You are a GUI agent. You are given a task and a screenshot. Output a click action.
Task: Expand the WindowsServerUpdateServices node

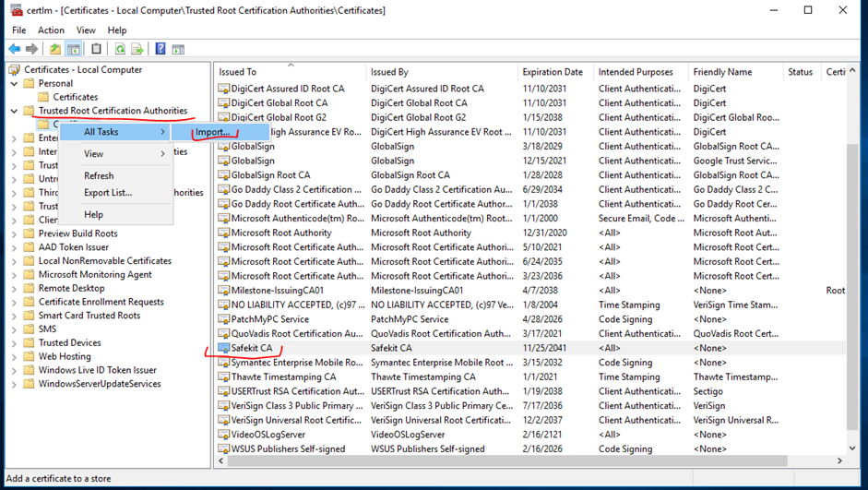[14, 384]
